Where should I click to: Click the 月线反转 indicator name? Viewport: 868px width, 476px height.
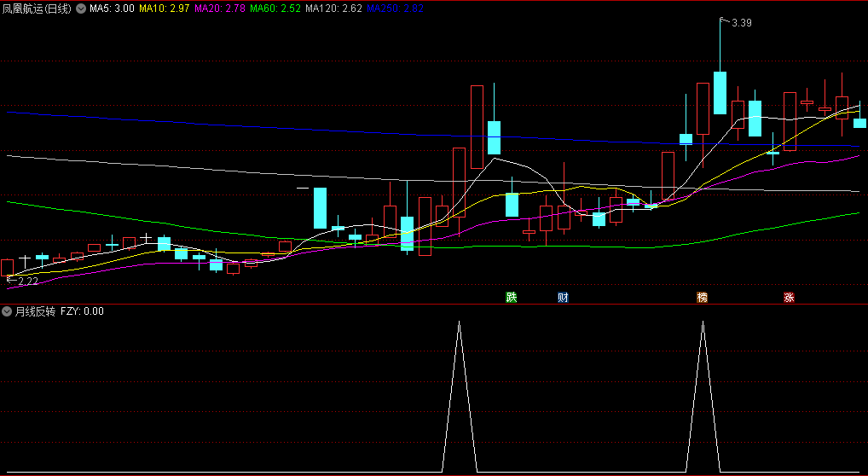[34, 311]
